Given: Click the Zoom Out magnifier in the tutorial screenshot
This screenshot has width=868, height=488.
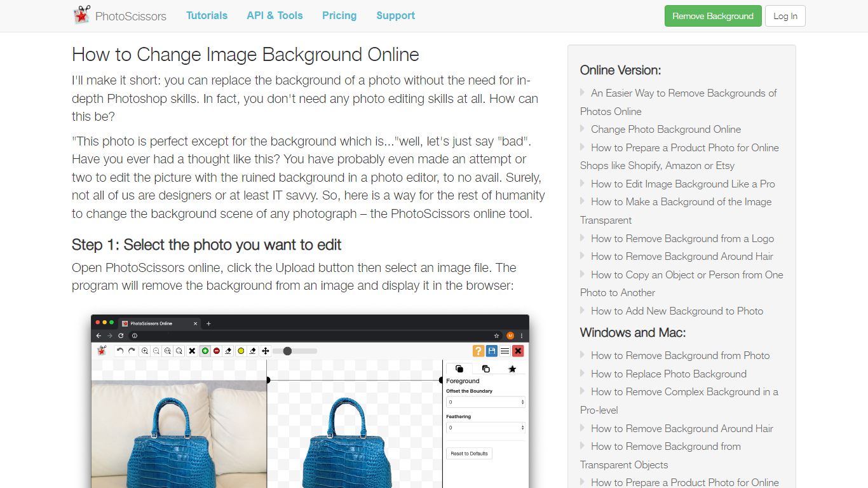Looking at the screenshot, I should click(156, 351).
